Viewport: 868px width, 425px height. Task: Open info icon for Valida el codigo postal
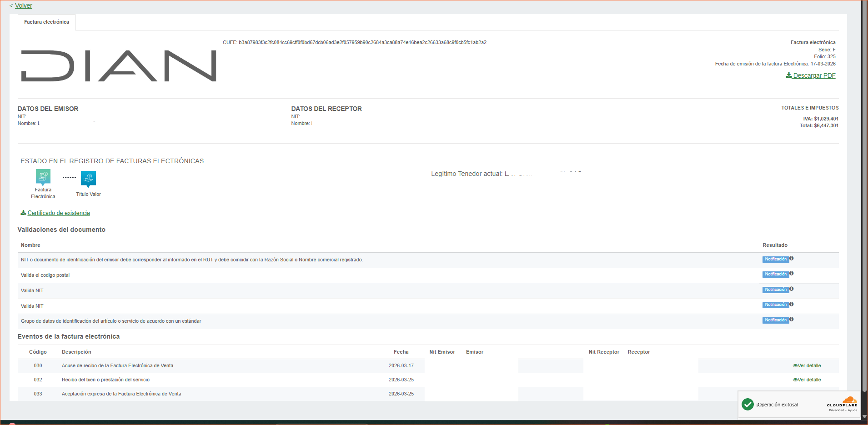(x=792, y=274)
